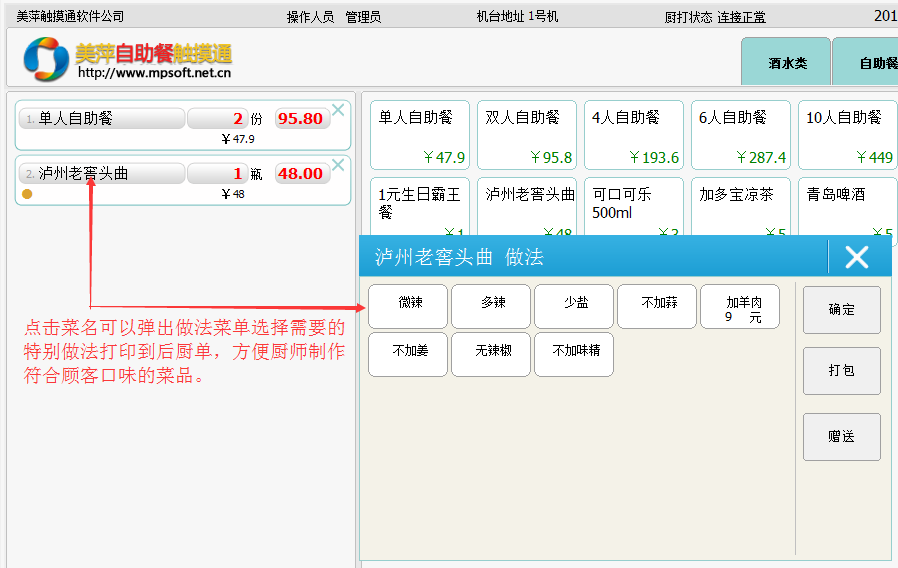Screen dimensions: 898x568
Task: Click the orange dot under 泸州老窖头曲
Action: tap(27, 194)
